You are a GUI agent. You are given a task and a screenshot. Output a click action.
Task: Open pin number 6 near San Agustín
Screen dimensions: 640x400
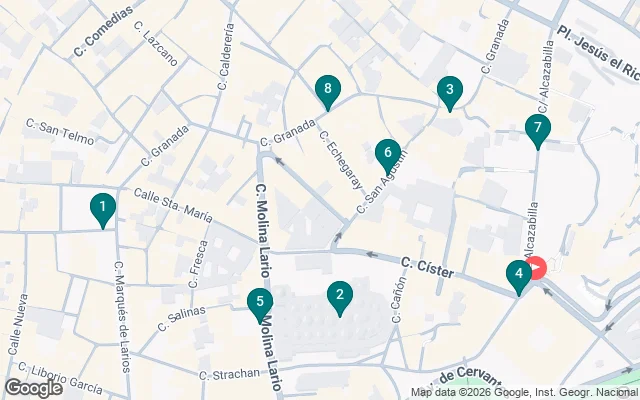(x=388, y=157)
